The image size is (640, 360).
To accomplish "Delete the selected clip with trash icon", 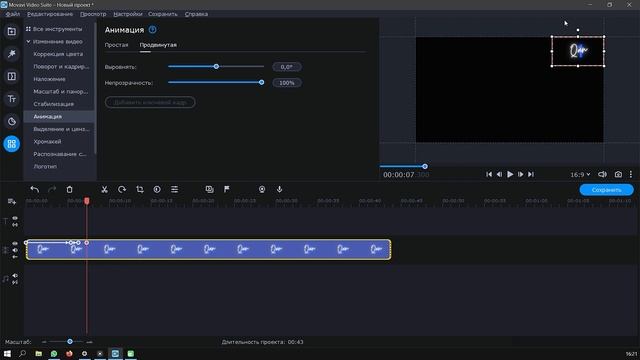I will 69,189.
